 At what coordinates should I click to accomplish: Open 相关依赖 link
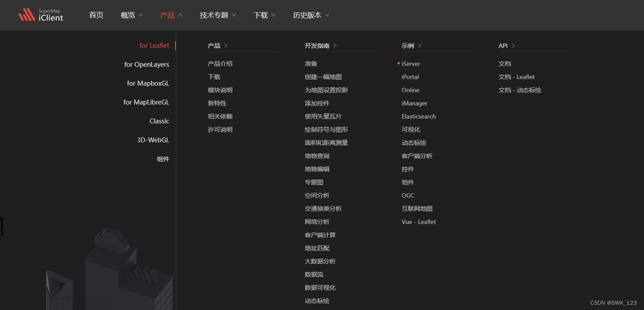coord(220,116)
